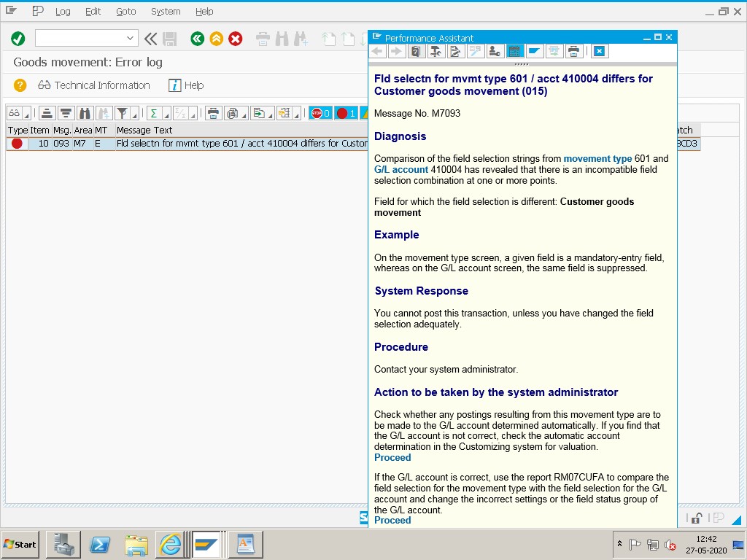The height and width of the screenshot is (560, 747).
Task: Click the session menu icon beside Log
Action: pyautogui.click(x=38, y=11)
